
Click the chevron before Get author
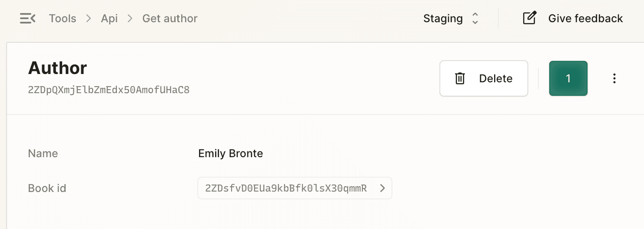click(130, 19)
